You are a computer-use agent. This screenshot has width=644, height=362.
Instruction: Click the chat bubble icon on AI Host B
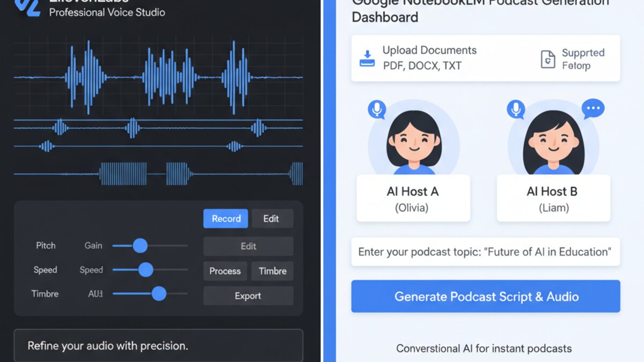click(x=593, y=109)
